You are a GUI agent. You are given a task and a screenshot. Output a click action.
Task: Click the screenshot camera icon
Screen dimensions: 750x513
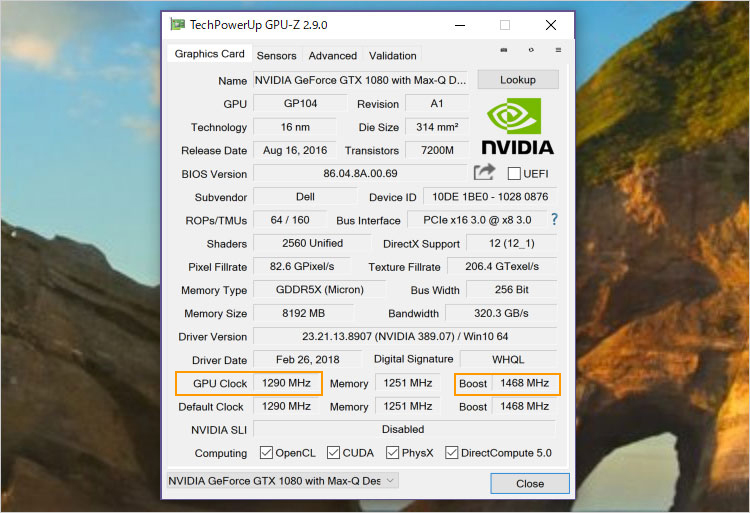504,50
